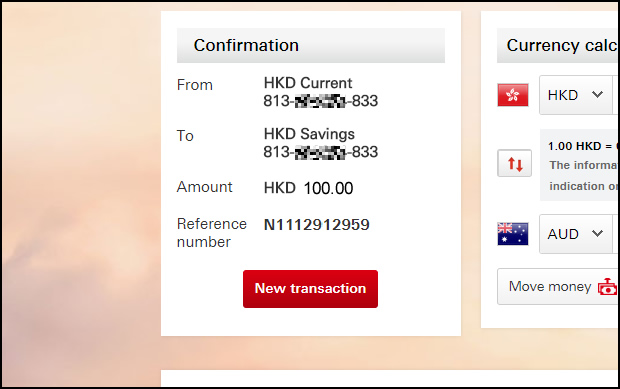Click the HKD Savings account name
The width and height of the screenshot is (620, 389).
(x=309, y=134)
